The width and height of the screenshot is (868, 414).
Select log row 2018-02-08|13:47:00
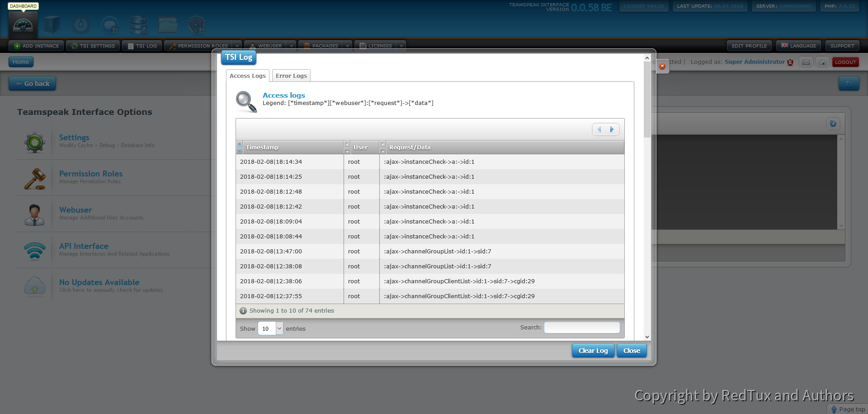(x=430, y=252)
